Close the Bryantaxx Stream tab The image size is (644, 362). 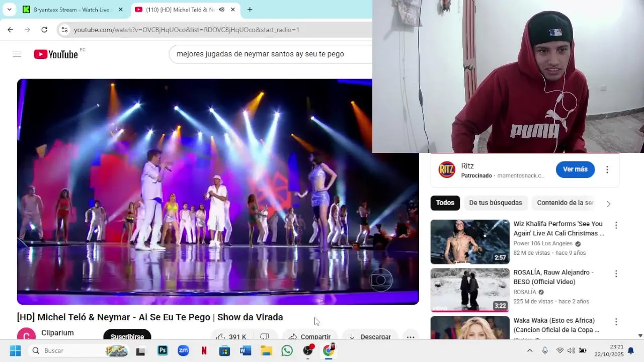click(120, 10)
